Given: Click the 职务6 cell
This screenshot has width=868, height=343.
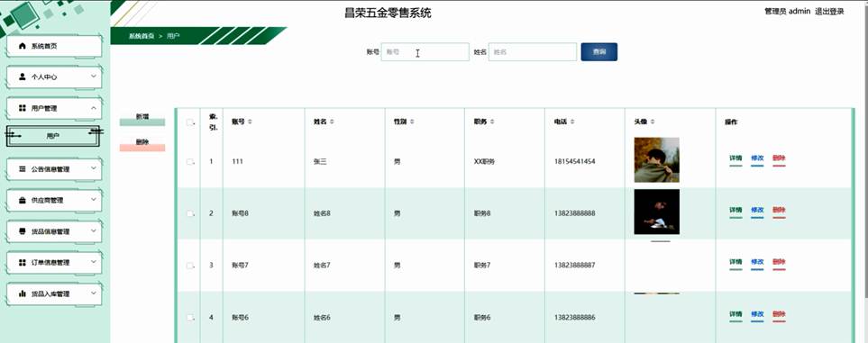Looking at the screenshot, I should pyautogui.click(x=482, y=318).
